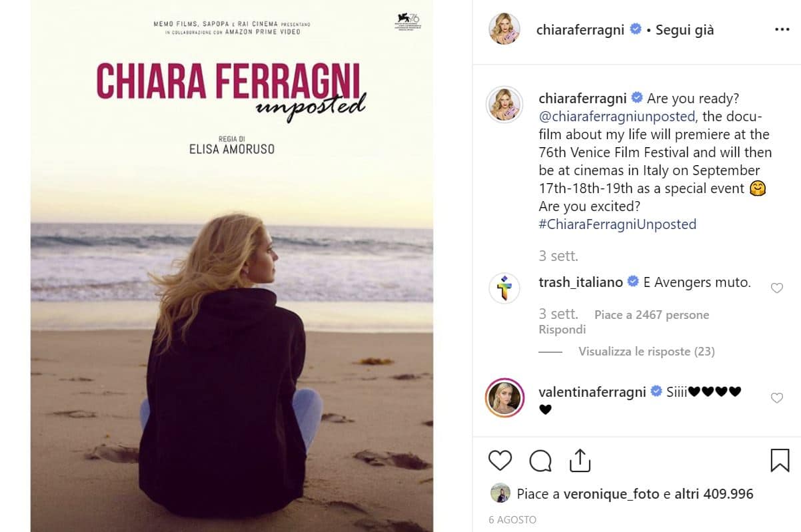Save post with bookmark icon
The height and width of the screenshot is (532, 801).
780,460
